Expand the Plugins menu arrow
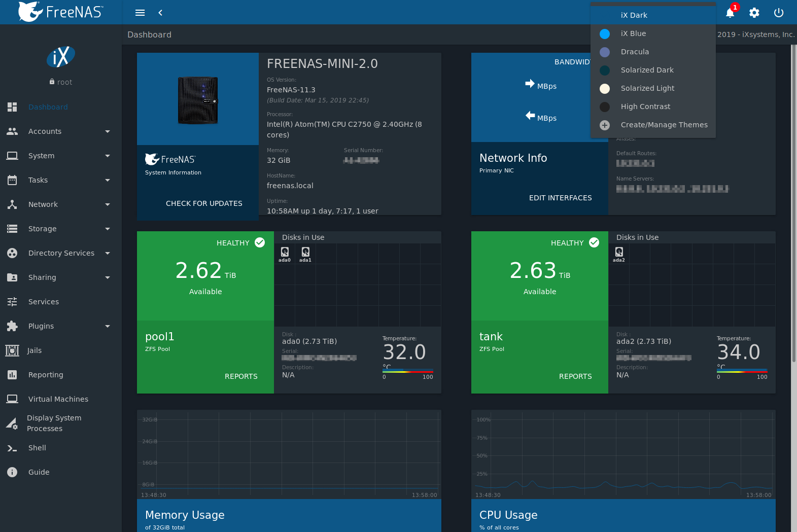The width and height of the screenshot is (797, 532). (108, 326)
